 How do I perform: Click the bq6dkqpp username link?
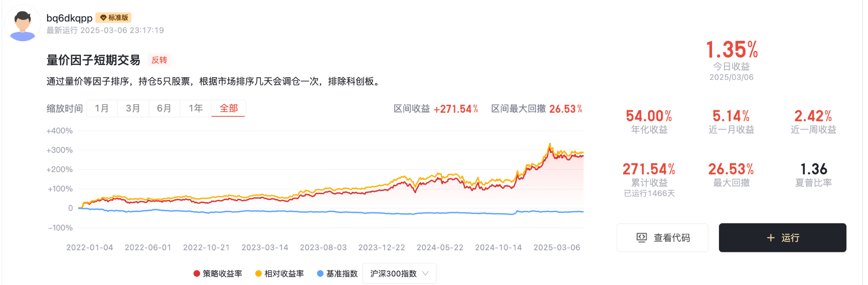[x=69, y=18]
